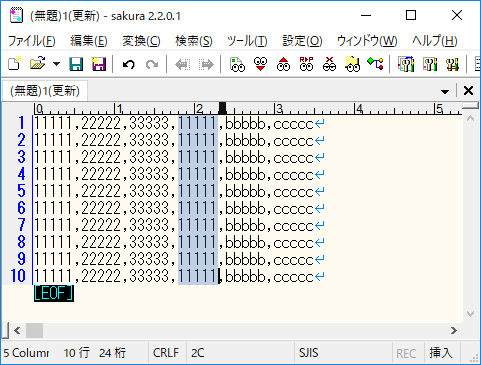481x365 pixels.
Task: Click the 5 Columns status text
Action: click(26, 353)
